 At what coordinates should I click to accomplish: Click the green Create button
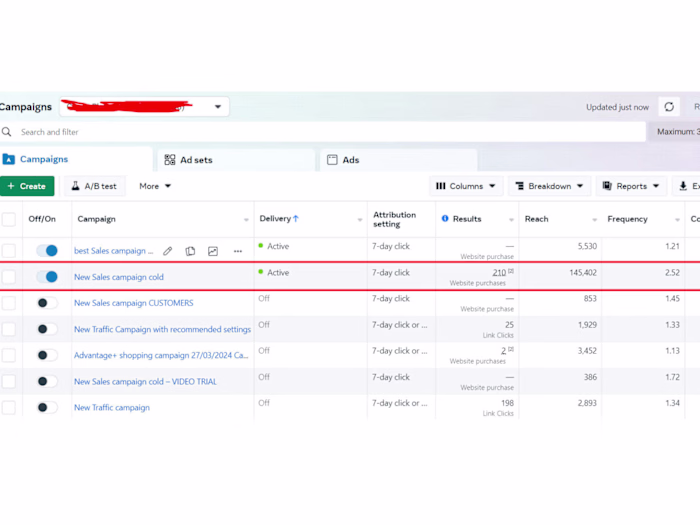pyautogui.click(x=27, y=186)
